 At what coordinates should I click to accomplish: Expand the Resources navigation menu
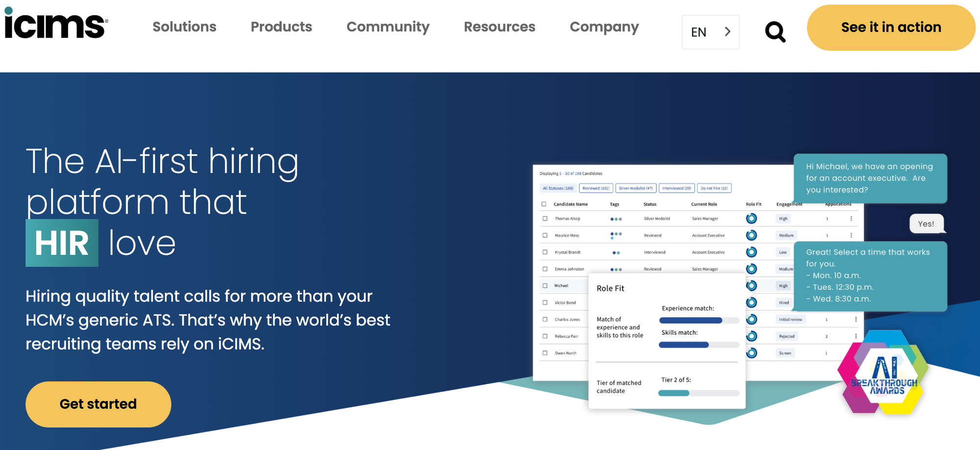[x=499, y=27]
